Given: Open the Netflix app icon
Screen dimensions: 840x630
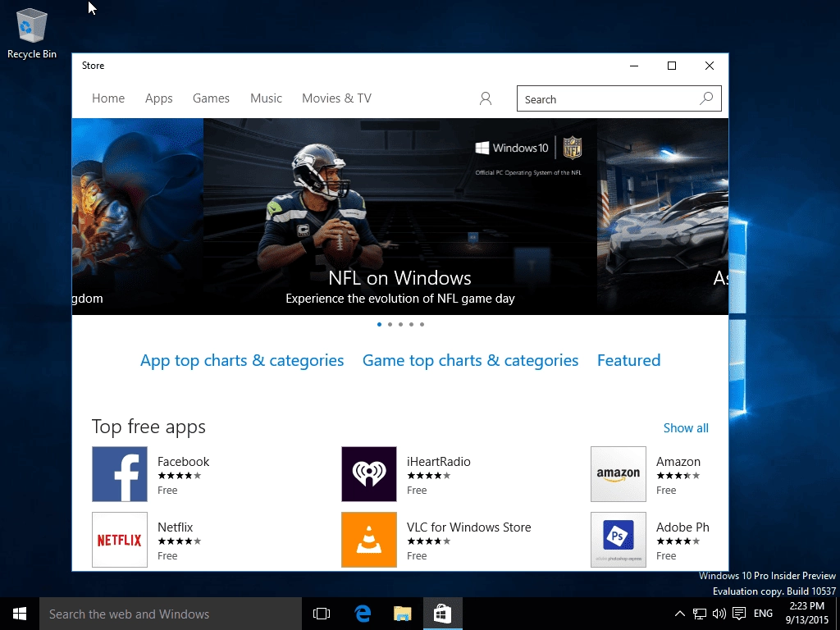Looking at the screenshot, I should click(x=120, y=540).
